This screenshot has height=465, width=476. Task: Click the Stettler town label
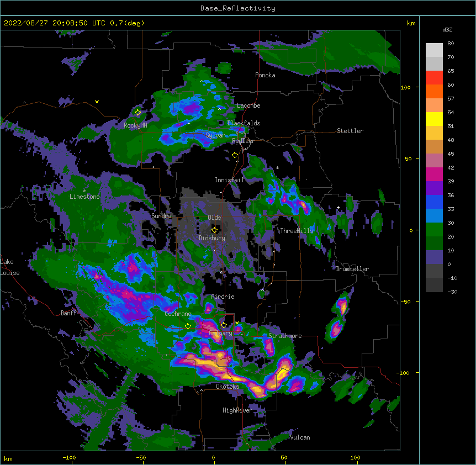point(350,131)
